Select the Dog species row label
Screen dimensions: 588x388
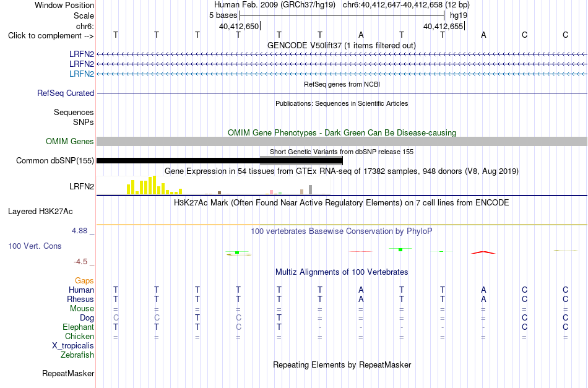[x=87, y=318]
